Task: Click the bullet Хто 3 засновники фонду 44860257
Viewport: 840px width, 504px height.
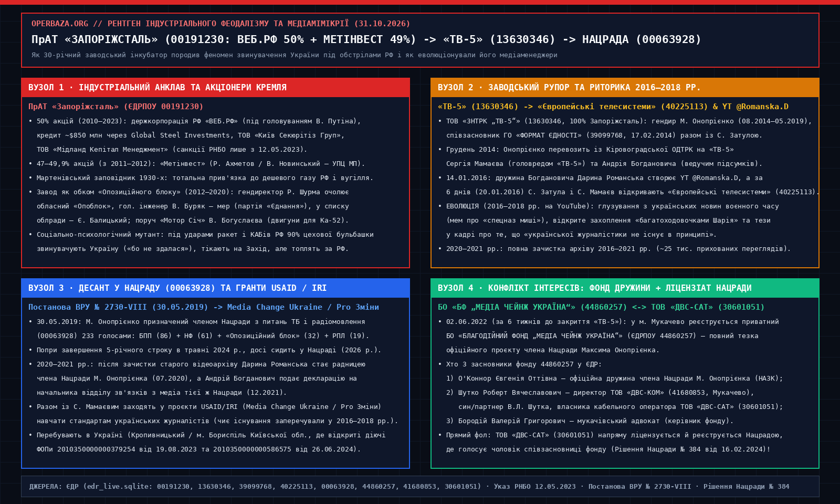Action: (x=520, y=364)
